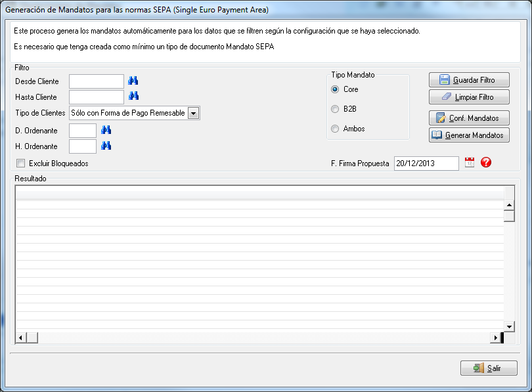Click the results grid scroll right arrow
532x392 pixels.
point(495,338)
